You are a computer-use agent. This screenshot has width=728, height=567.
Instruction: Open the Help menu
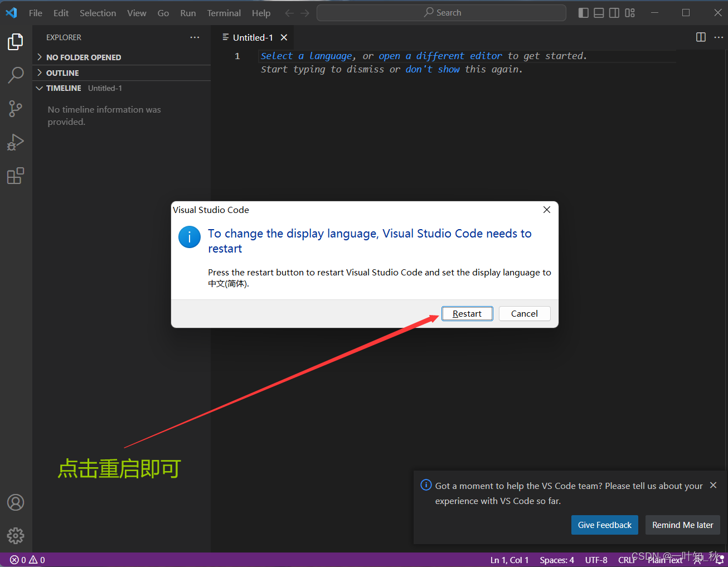click(261, 13)
